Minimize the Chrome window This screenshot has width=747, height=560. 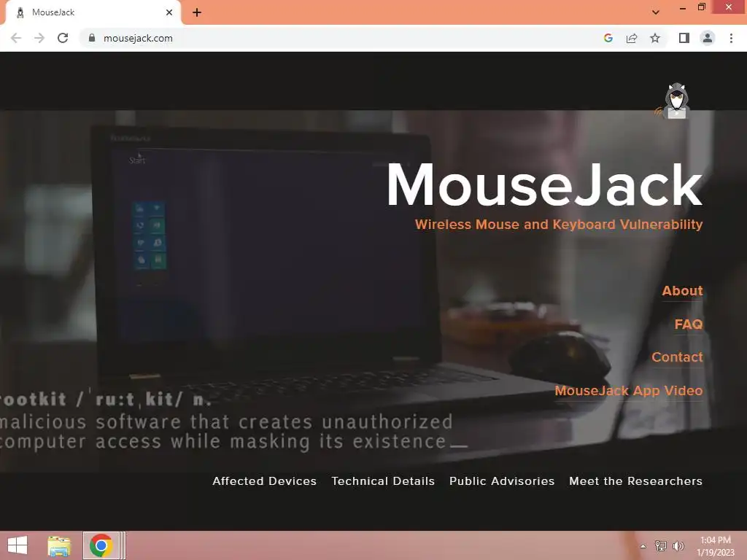pos(683,7)
